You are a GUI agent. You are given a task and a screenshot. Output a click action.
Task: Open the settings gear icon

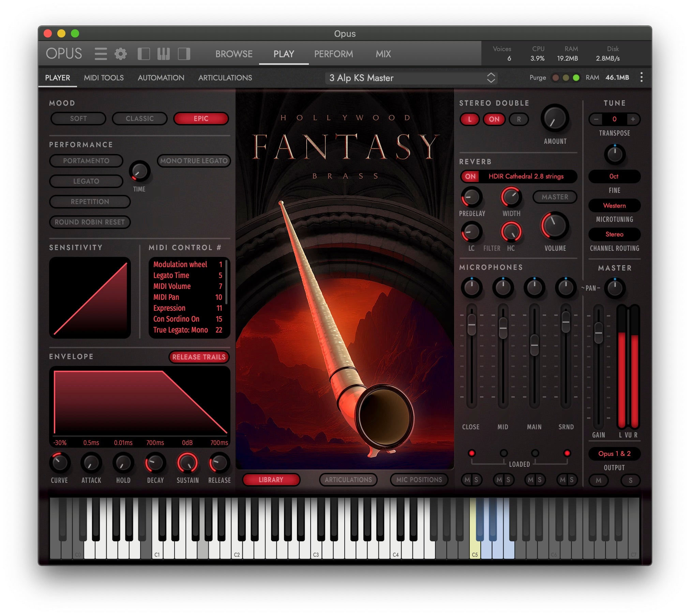(121, 54)
